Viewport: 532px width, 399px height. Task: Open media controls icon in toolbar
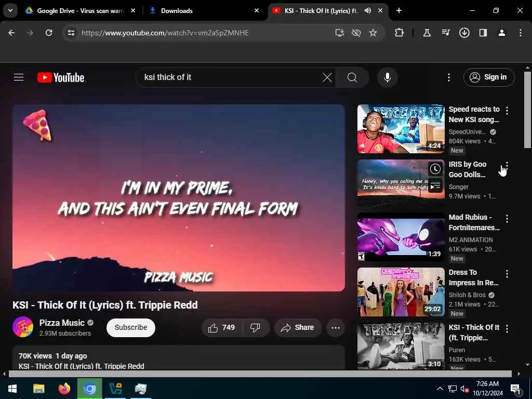coord(445,33)
